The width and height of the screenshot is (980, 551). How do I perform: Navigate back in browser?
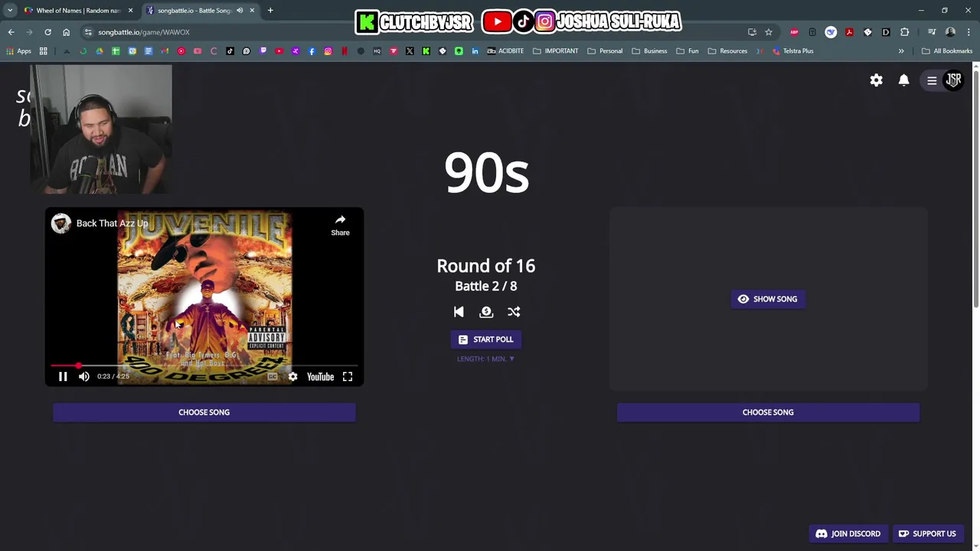(x=11, y=32)
